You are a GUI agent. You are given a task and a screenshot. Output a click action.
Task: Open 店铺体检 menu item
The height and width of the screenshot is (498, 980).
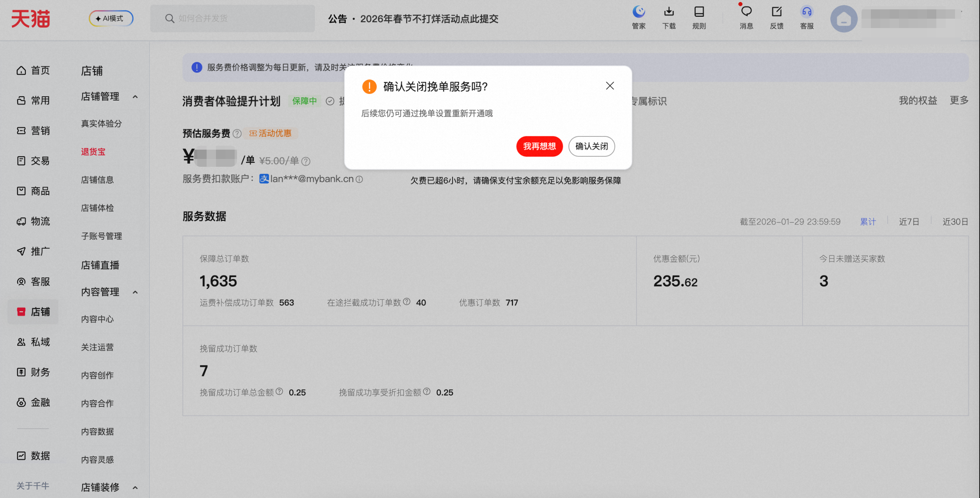pos(97,208)
